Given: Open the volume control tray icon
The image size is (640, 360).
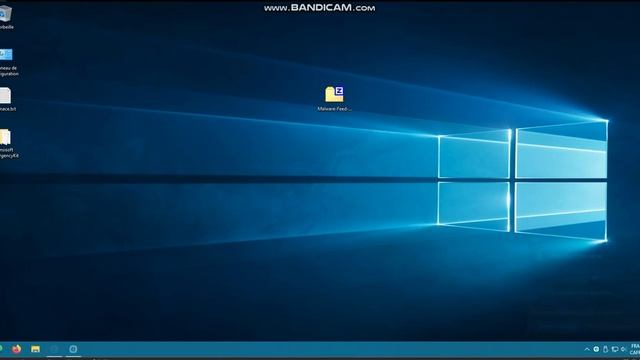Looking at the screenshot, I should click(623, 349).
